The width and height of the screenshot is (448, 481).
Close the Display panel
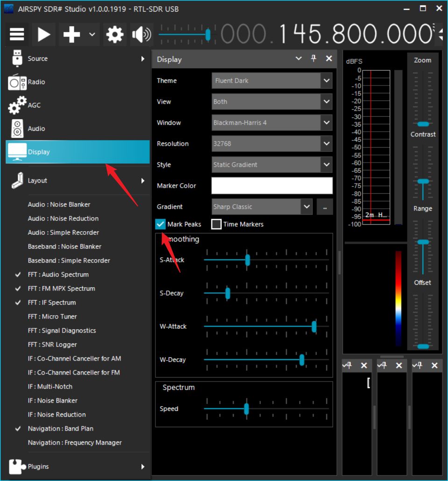click(329, 59)
